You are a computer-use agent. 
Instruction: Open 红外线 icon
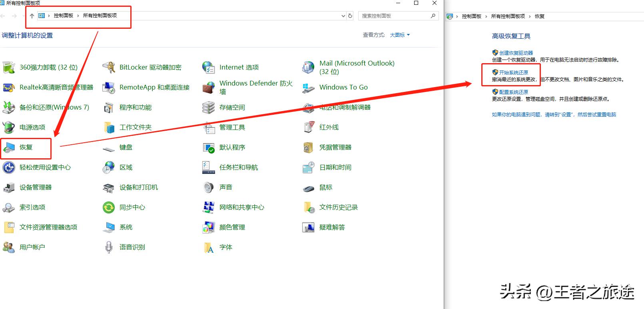(309, 127)
